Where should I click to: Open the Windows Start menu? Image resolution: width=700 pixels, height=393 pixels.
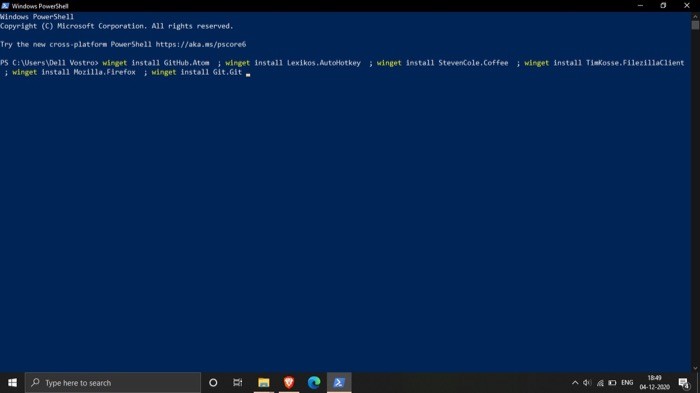tap(12, 383)
